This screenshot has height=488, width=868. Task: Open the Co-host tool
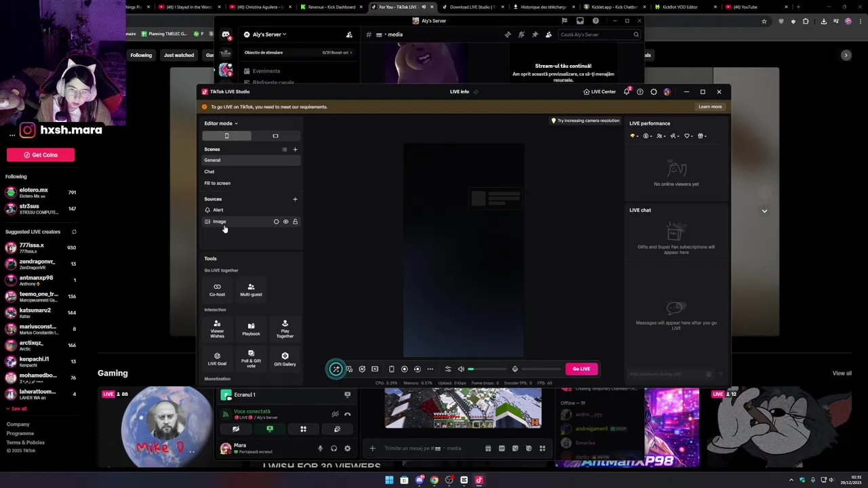[x=217, y=289]
